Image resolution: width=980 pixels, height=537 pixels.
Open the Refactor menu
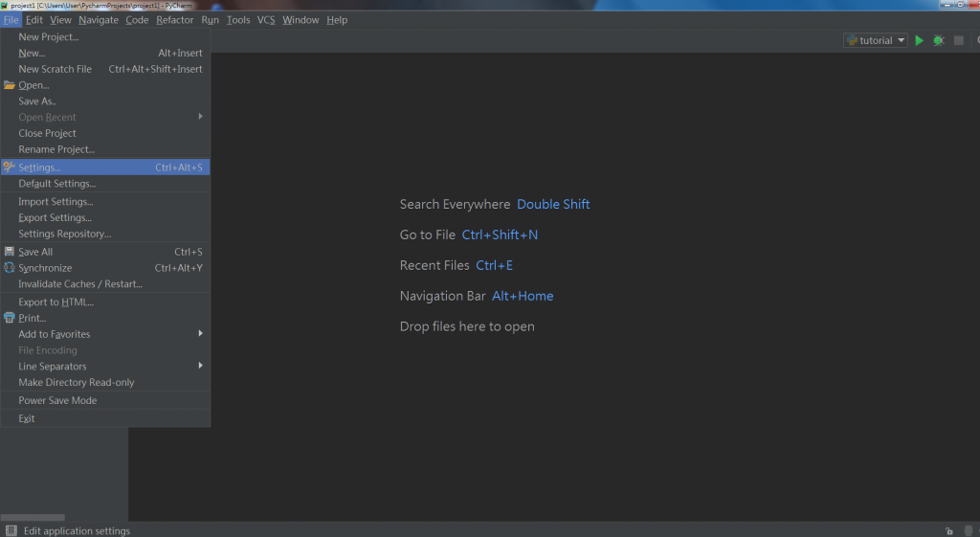tap(175, 20)
